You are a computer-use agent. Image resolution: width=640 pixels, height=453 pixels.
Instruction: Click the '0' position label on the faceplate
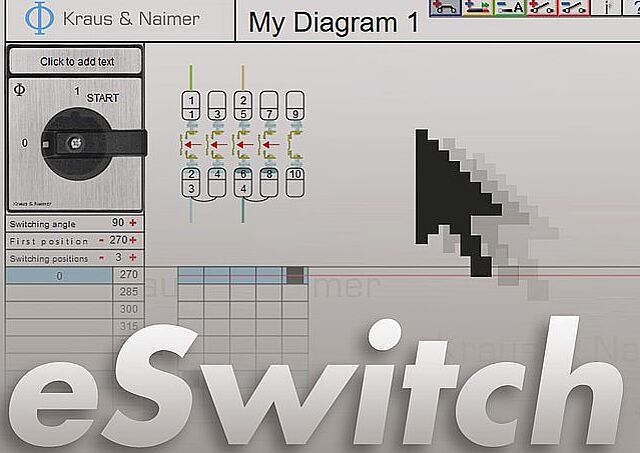tap(25, 143)
